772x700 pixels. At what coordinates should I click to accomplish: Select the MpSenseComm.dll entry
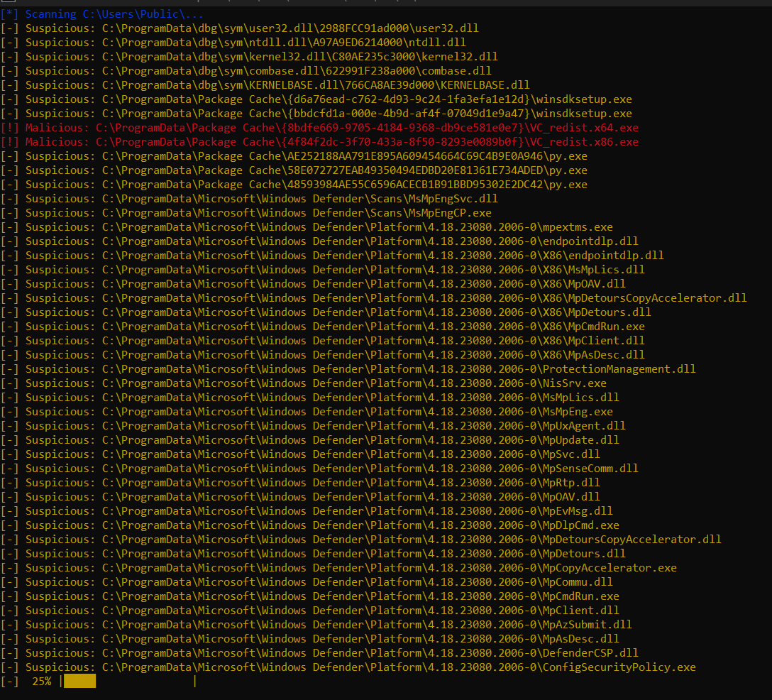click(319, 469)
